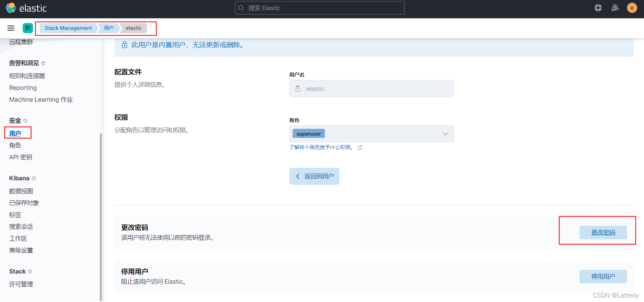Viewport: 644px width, 302px height.
Task: Click the Elastic logo
Action: 26,8
